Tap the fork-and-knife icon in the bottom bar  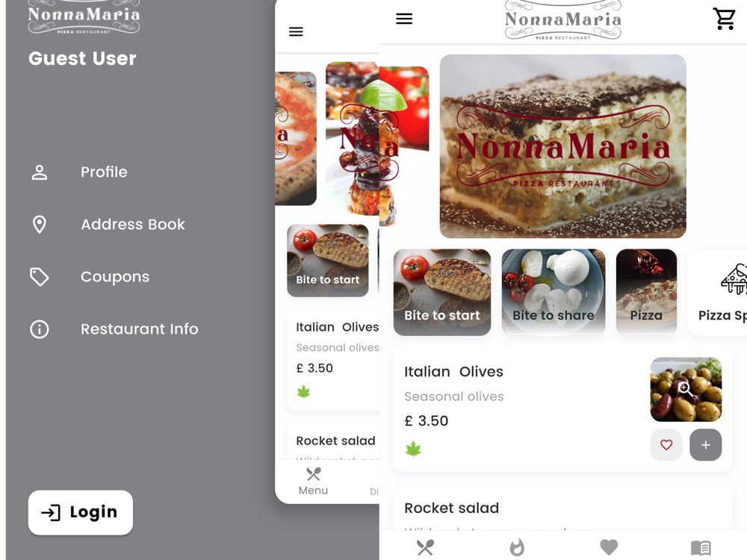(425, 547)
